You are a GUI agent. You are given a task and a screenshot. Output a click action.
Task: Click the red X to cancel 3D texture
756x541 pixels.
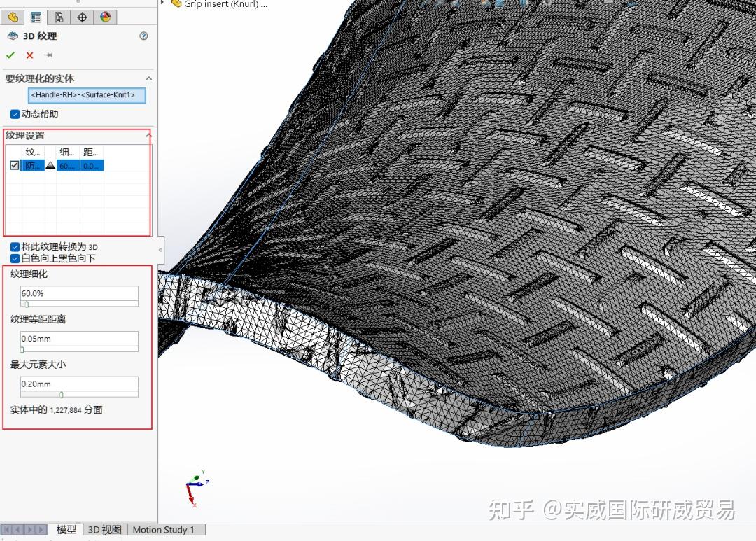29,55
